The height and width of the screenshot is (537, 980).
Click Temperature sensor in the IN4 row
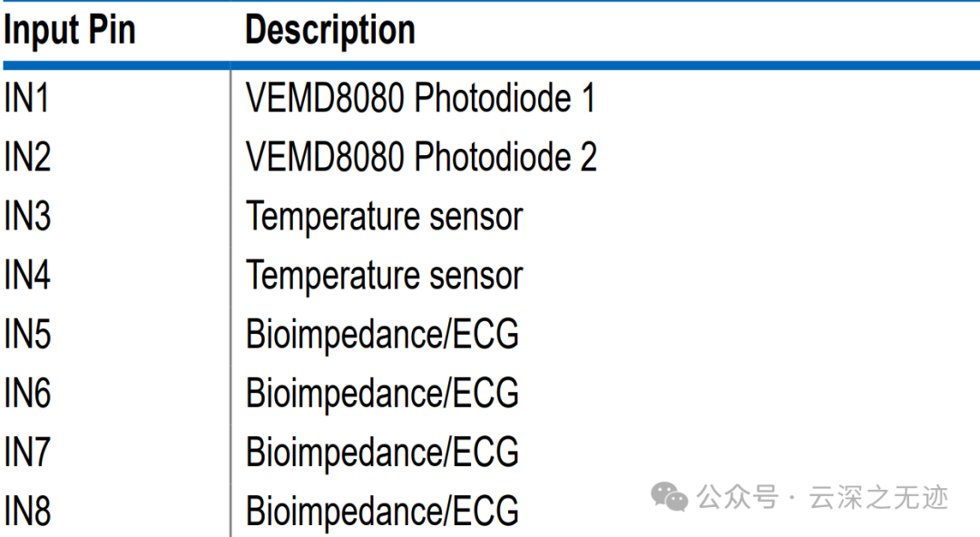point(385,276)
